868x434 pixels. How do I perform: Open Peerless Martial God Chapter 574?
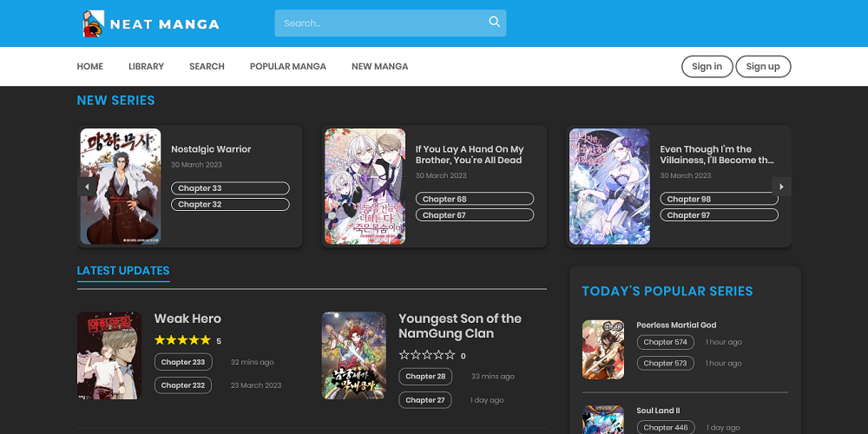(x=666, y=342)
